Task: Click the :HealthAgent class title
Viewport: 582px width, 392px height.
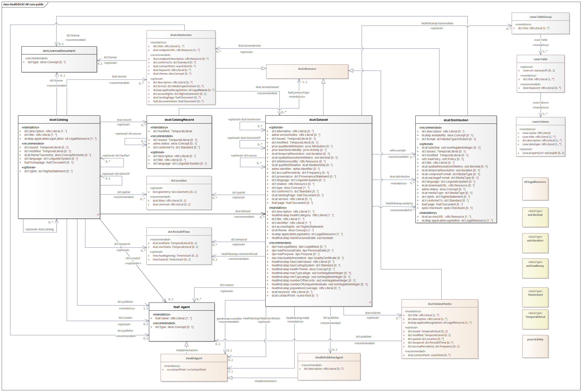Action: point(194,358)
